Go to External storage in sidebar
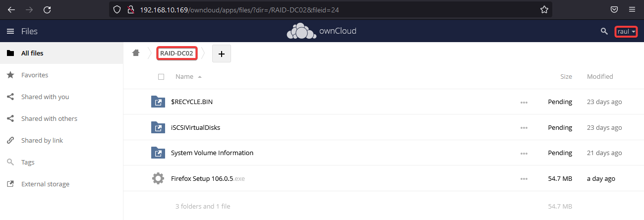 pos(45,184)
